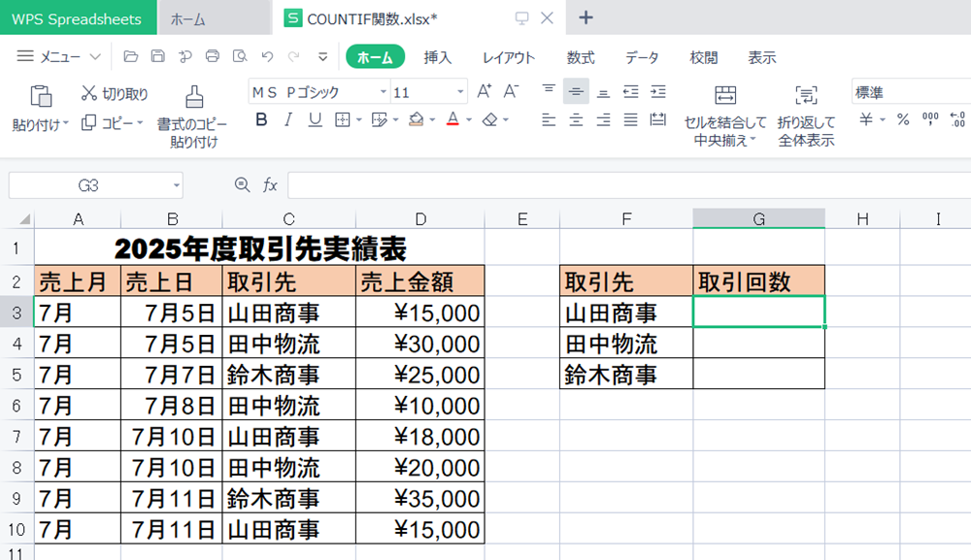Click the redo arrow icon
The width and height of the screenshot is (971, 560).
click(x=294, y=56)
